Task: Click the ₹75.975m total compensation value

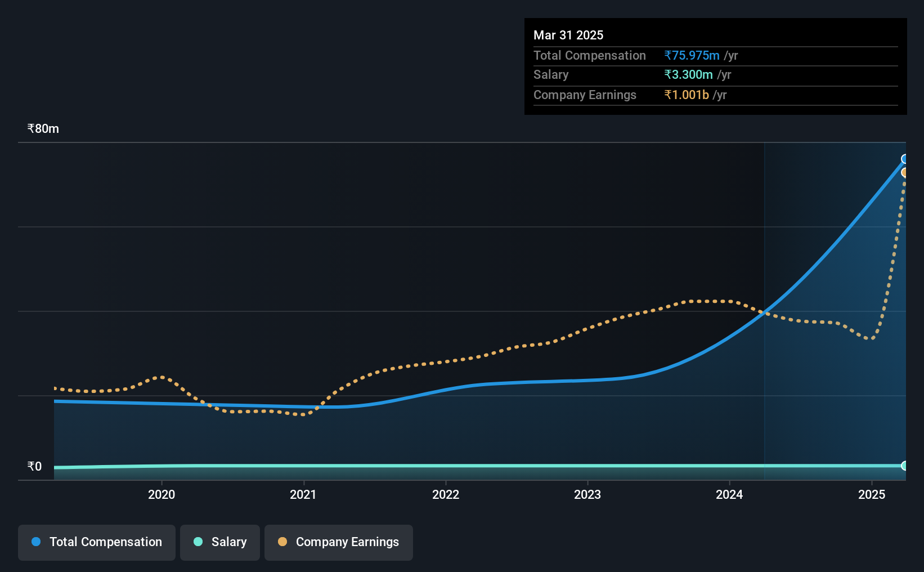Action: coord(692,55)
